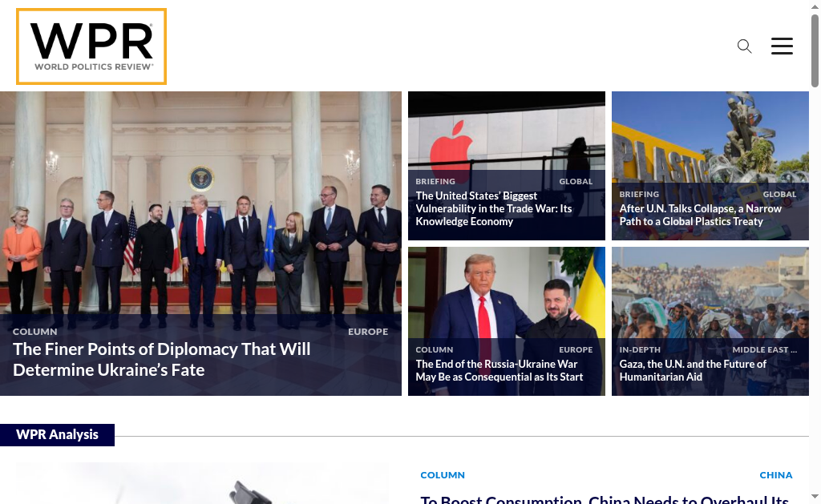Open United States' Biggest Vulnerability headline

point(493,208)
